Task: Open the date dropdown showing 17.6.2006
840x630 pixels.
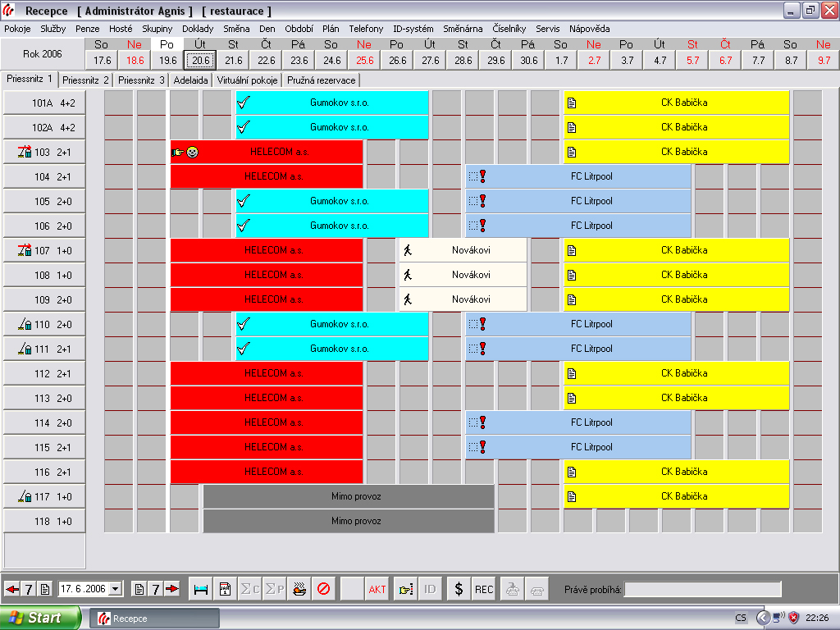Action: [115, 589]
